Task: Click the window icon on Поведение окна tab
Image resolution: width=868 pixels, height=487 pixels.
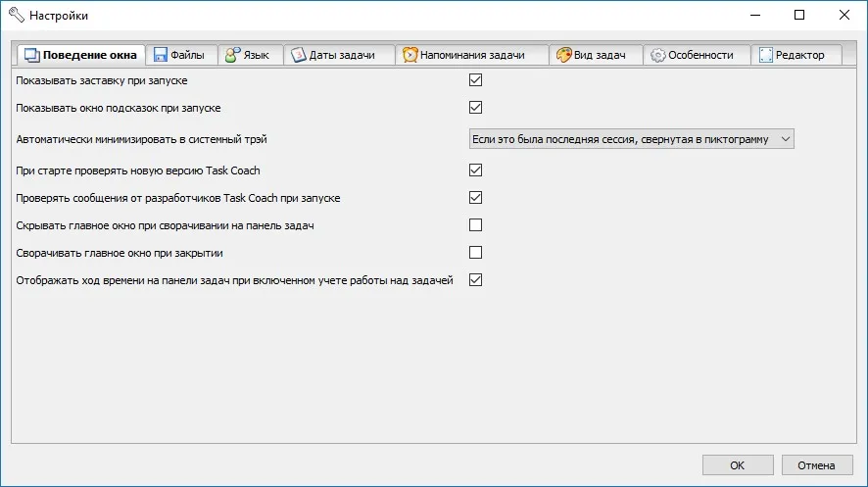Action: (32, 55)
